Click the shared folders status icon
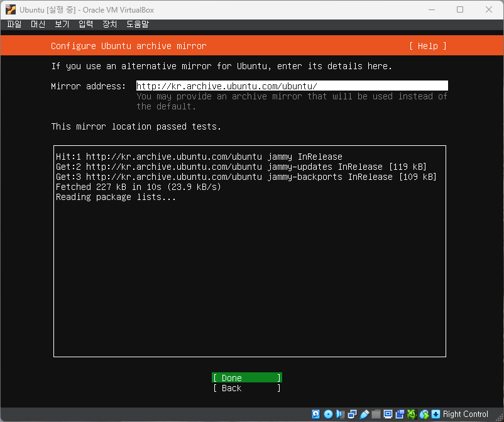 pos(376,414)
